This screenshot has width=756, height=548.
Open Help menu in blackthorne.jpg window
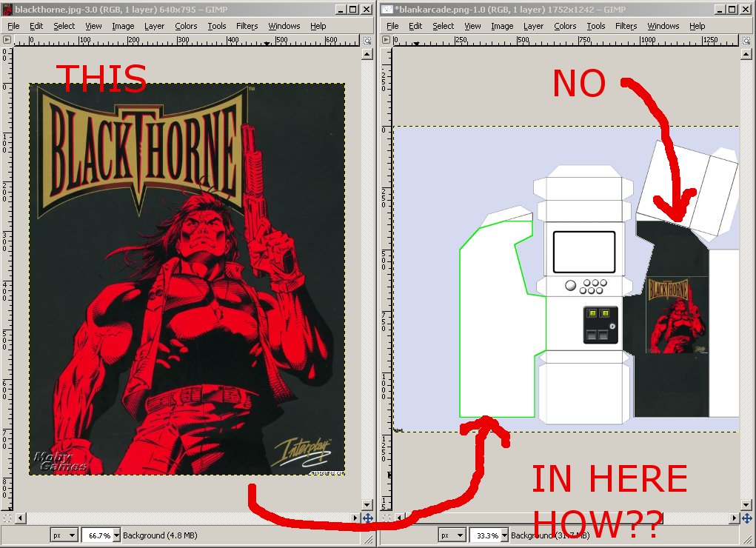(318, 26)
